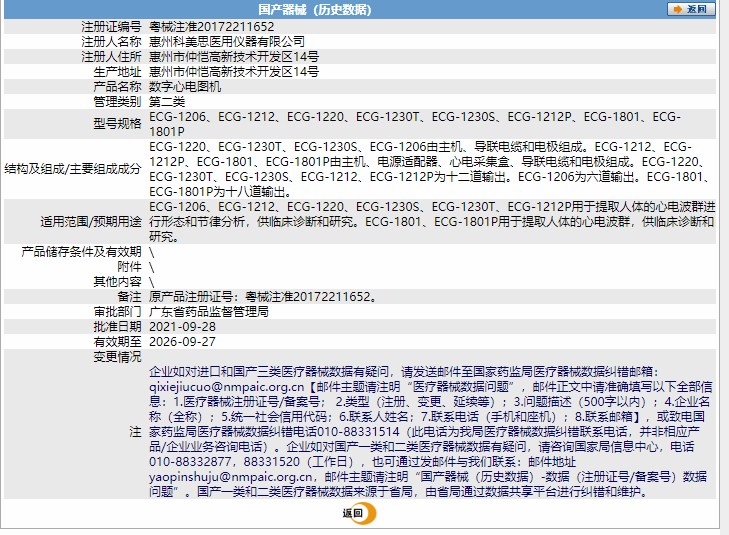Click the 结构及组成/主要组成成分 label
The width and height of the screenshot is (729, 535).
click(73, 169)
